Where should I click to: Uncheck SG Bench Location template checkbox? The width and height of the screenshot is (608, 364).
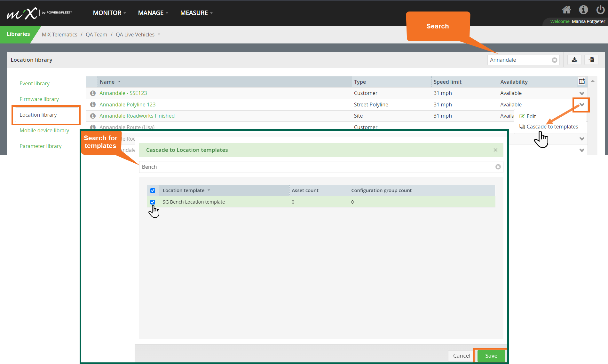coord(153,202)
